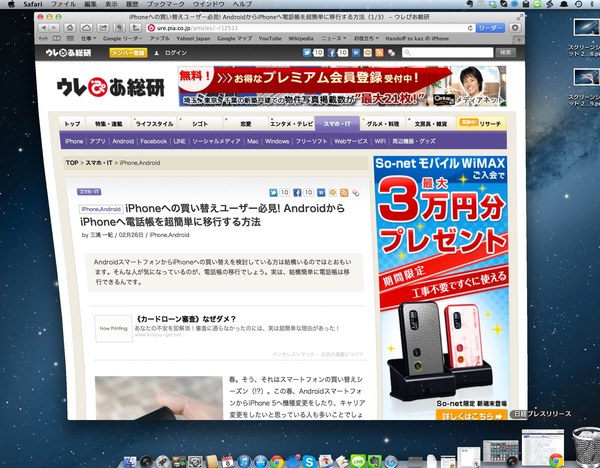Click the Facebook share icon above article title
This screenshot has height=468, width=600.
(296, 192)
